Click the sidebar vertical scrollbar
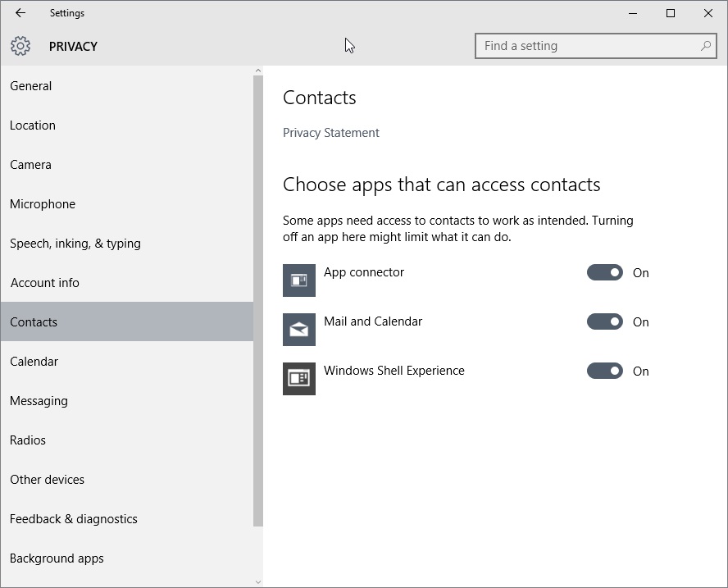This screenshot has width=728, height=588. pos(258,301)
